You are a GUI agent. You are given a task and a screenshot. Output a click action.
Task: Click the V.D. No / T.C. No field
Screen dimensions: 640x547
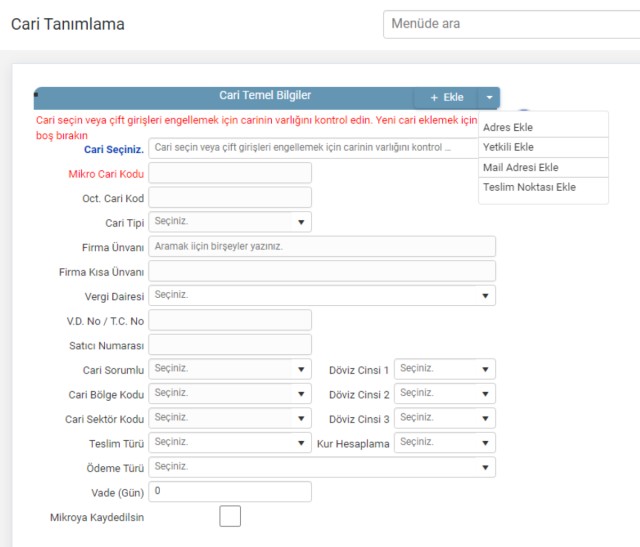tap(230, 320)
